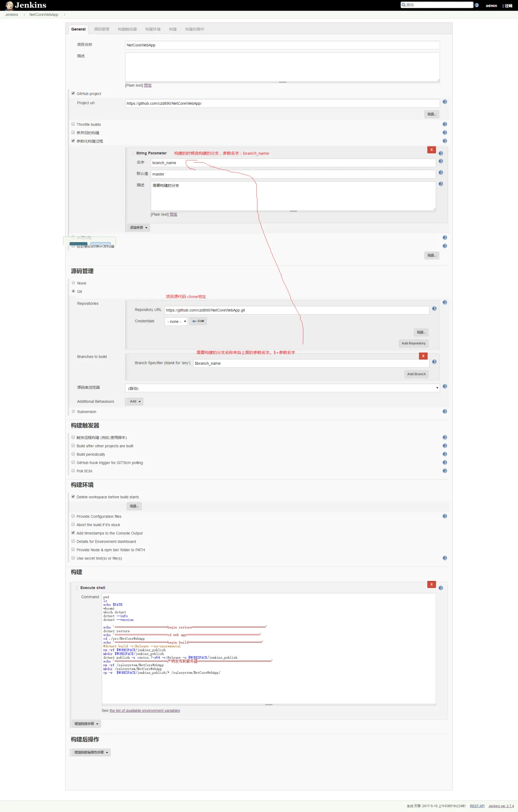The width and height of the screenshot is (518, 812).
Task: Open list of available environment variables link
Action: click(145, 711)
